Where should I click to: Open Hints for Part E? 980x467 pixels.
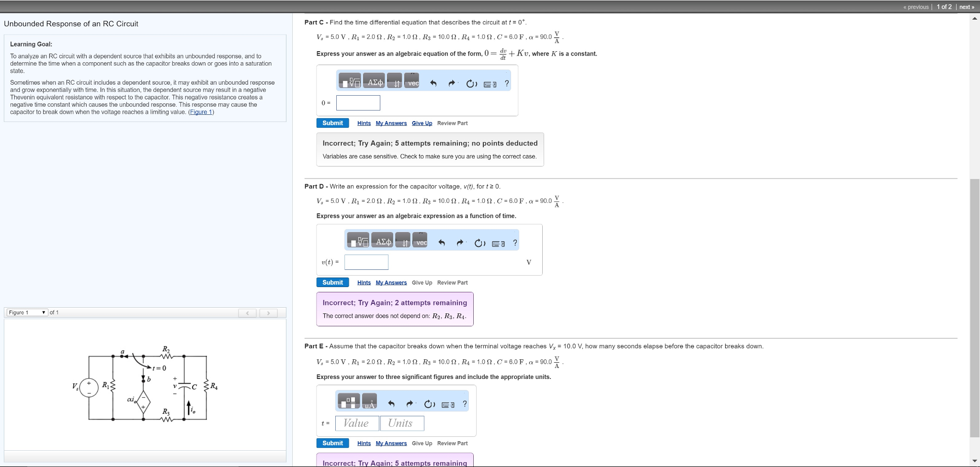click(364, 443)
